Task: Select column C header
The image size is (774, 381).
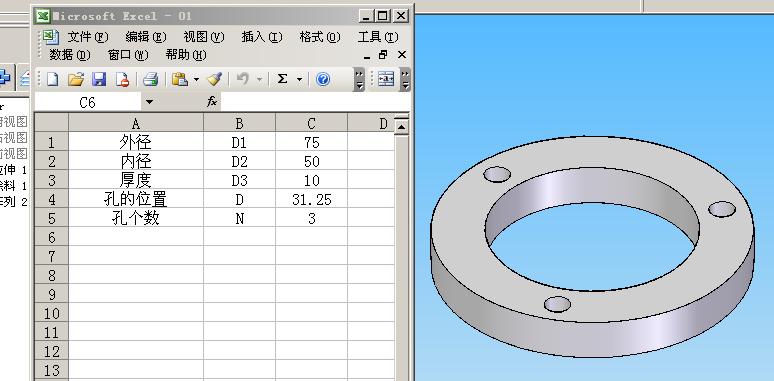Action: [311, 123]
